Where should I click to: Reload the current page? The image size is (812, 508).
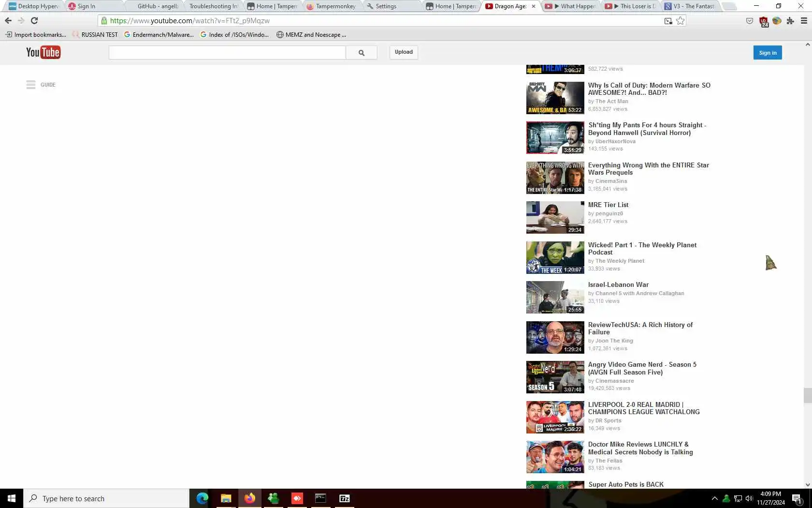34,20
